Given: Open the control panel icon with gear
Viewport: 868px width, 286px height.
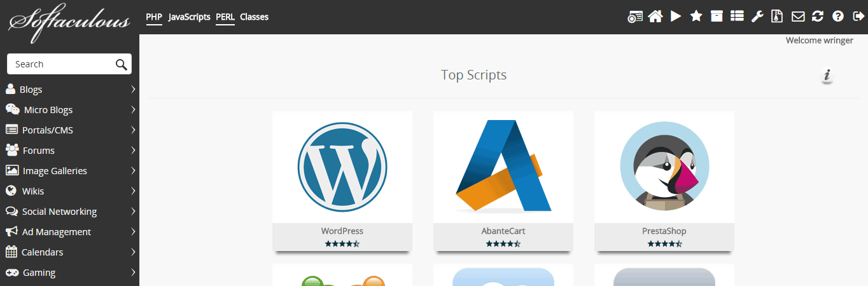Looking at the screenshot, I should pos(634,17).
